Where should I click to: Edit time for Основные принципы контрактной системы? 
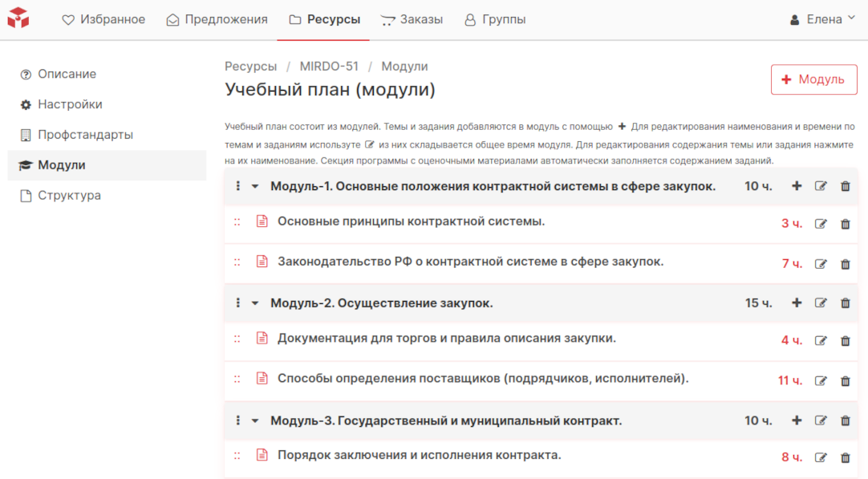pos(821,224)
